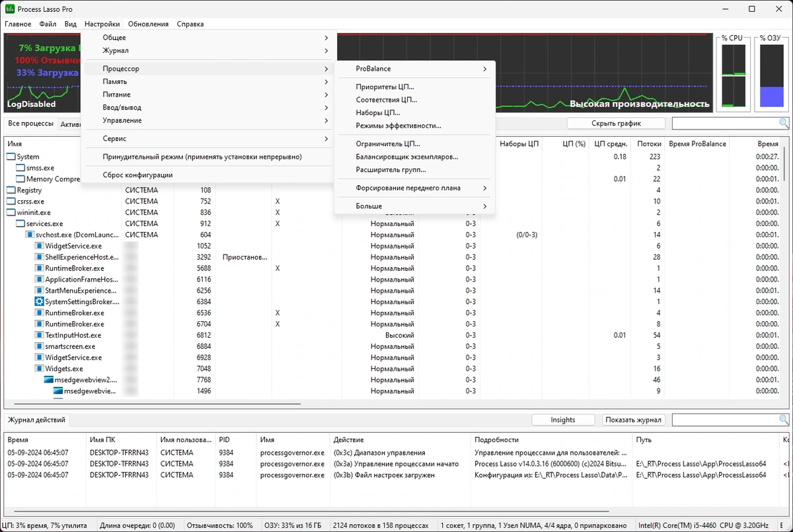Select Расширитель групп... menu item

[x=415, y=170]
